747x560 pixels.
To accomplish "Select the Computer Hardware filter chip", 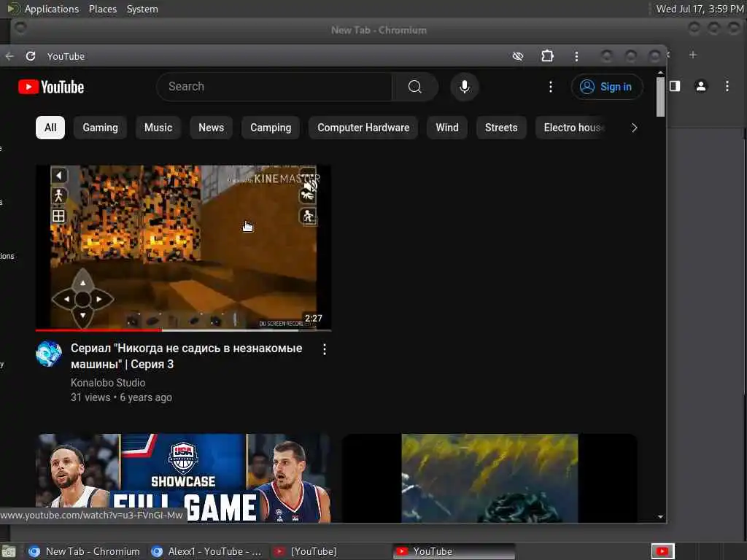I will [363, 128].
